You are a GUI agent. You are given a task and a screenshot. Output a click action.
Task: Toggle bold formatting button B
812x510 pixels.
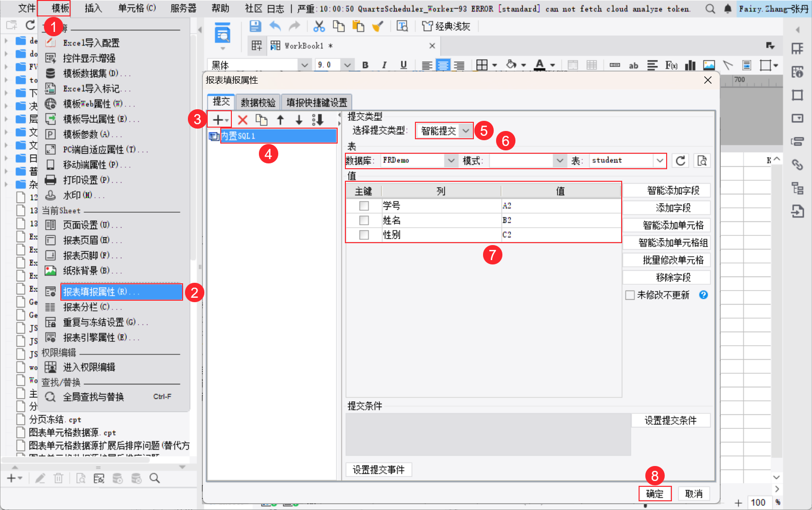(x=365, y=65)
